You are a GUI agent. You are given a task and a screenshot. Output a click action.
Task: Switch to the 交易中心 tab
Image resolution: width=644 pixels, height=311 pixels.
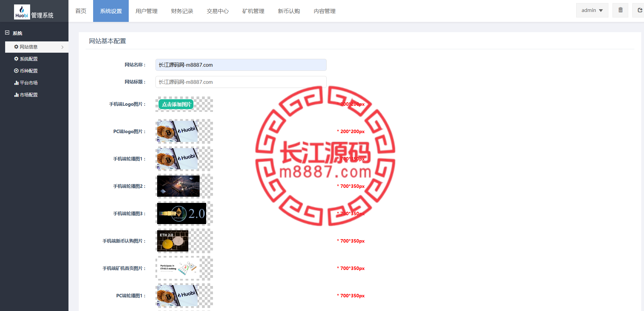[218, 11]
